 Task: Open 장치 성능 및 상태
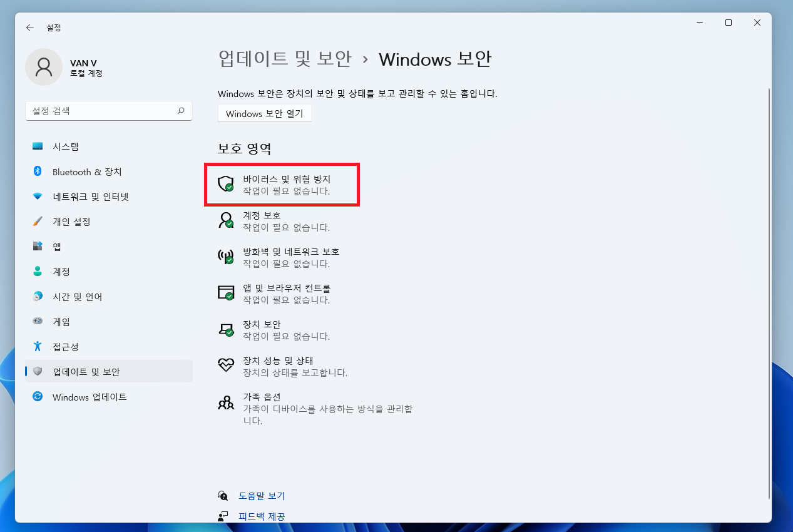(282, 366)
